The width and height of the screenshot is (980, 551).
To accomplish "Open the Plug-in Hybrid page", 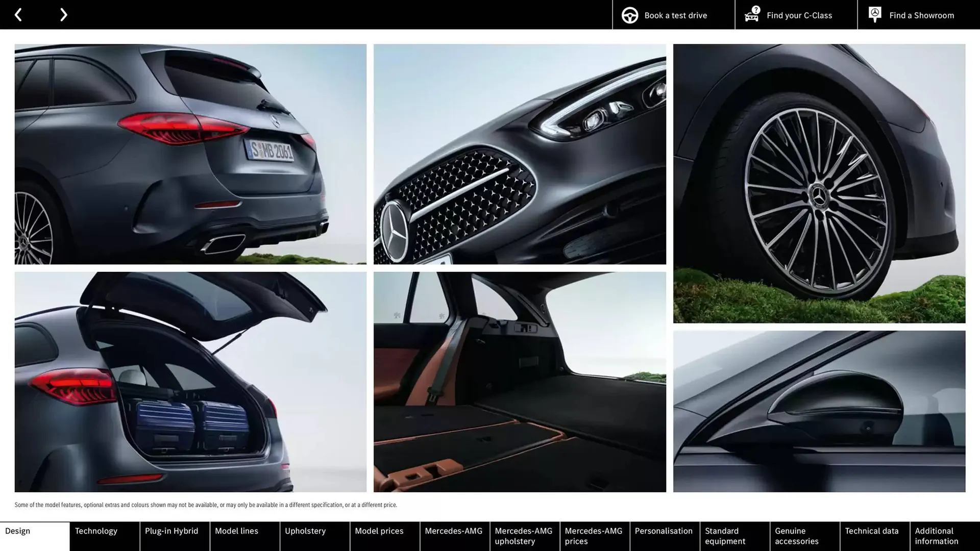I will [x=171, y=531].
